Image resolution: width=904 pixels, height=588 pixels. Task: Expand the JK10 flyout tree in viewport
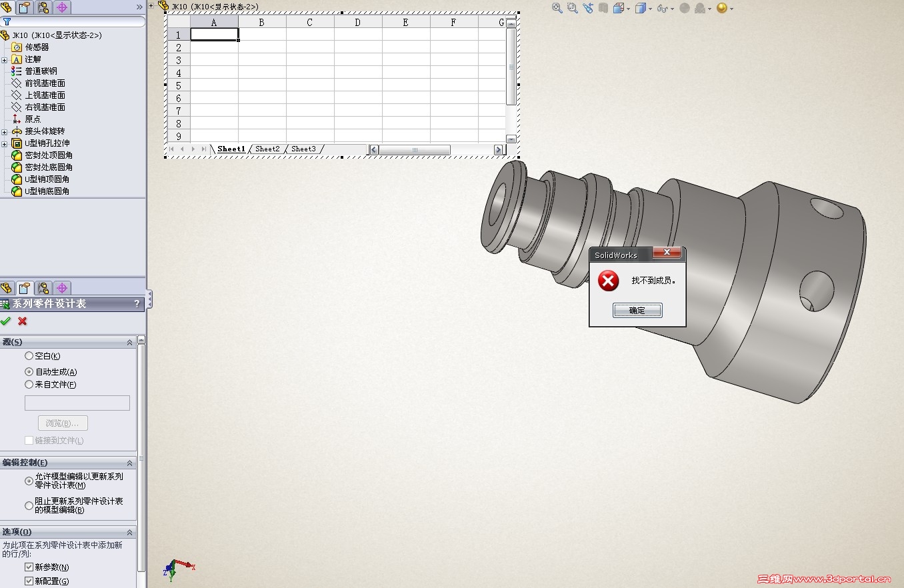coord(151,6)
